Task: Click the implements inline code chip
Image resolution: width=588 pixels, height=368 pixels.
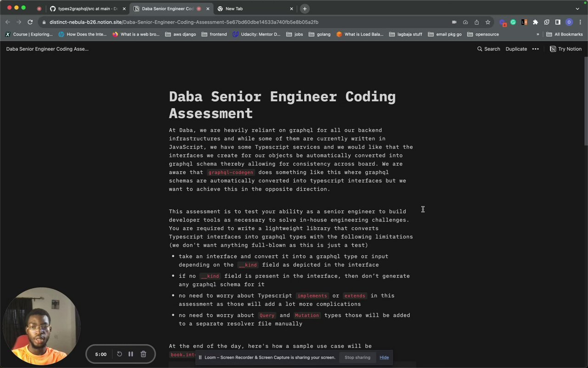Action: click(x=312, y=296)
